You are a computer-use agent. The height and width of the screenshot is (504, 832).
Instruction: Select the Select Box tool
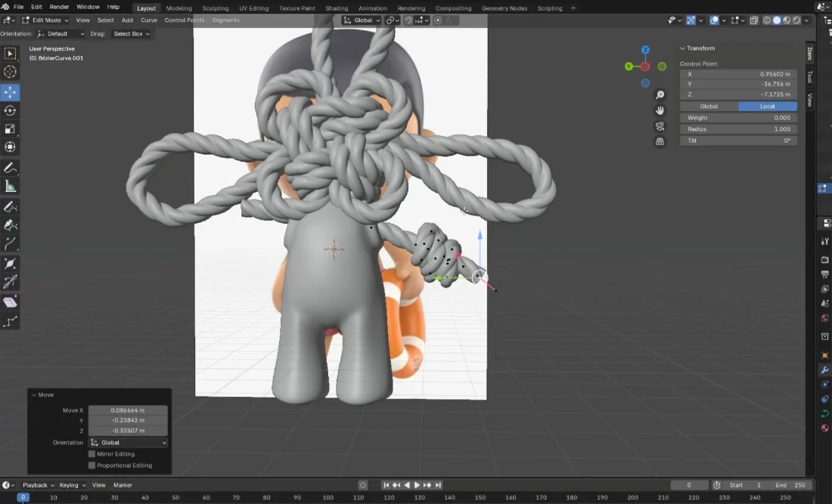10,54
